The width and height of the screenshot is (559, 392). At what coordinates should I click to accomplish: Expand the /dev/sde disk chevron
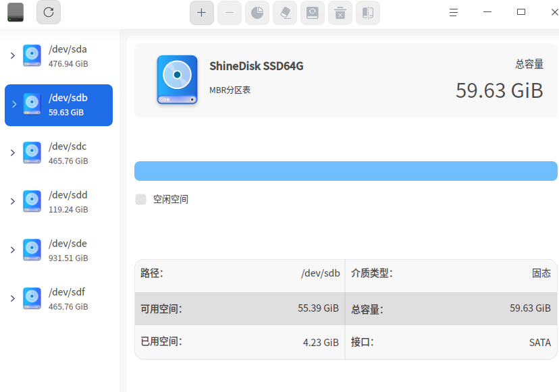(13, 250)
